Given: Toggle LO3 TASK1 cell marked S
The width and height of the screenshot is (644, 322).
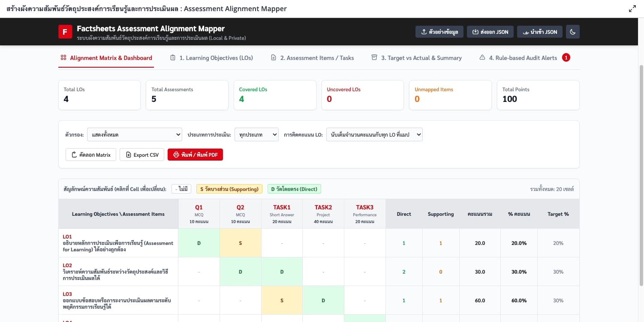Looking at the screenshot, I should [282, 300].
